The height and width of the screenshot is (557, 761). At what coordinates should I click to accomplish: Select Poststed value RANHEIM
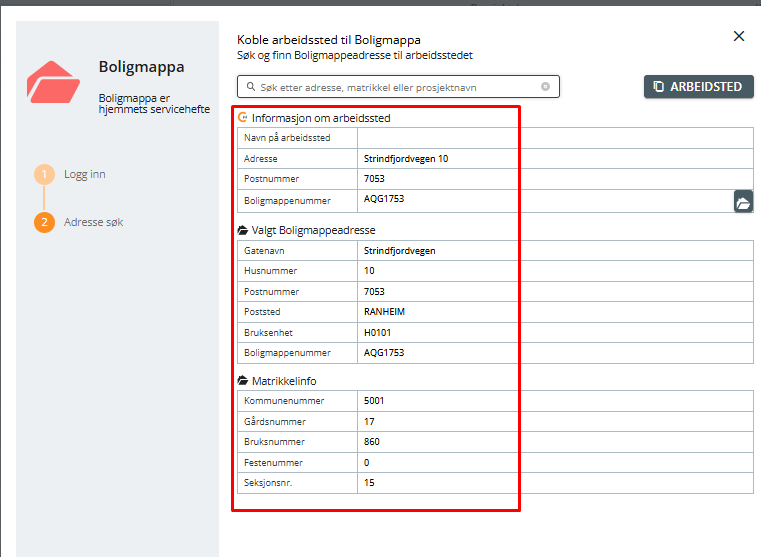click(384, 311)
